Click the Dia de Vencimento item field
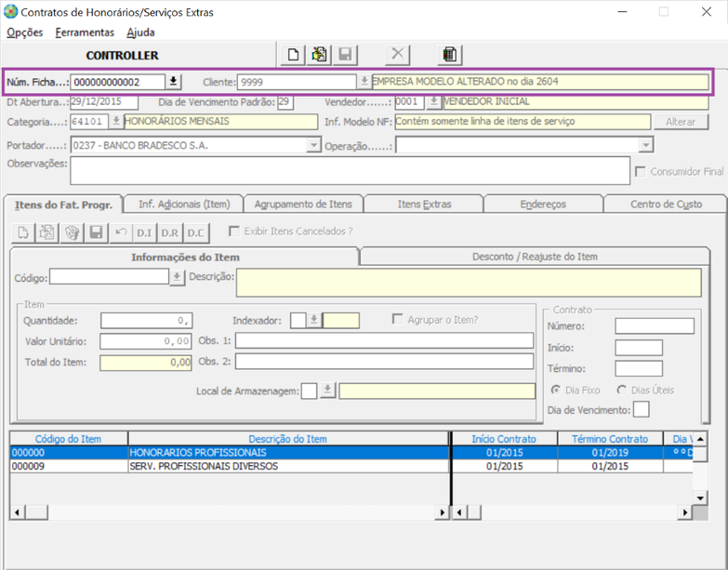The width and height of the screenshot is (728, 570). click(642, 409)
